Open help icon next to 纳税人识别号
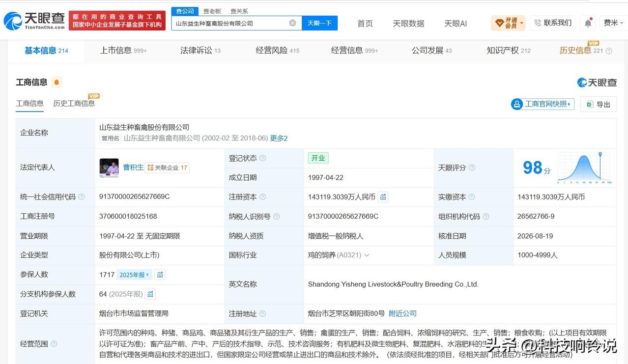The width and height of the screenshot is (628, 364). [x=276, y=216]
